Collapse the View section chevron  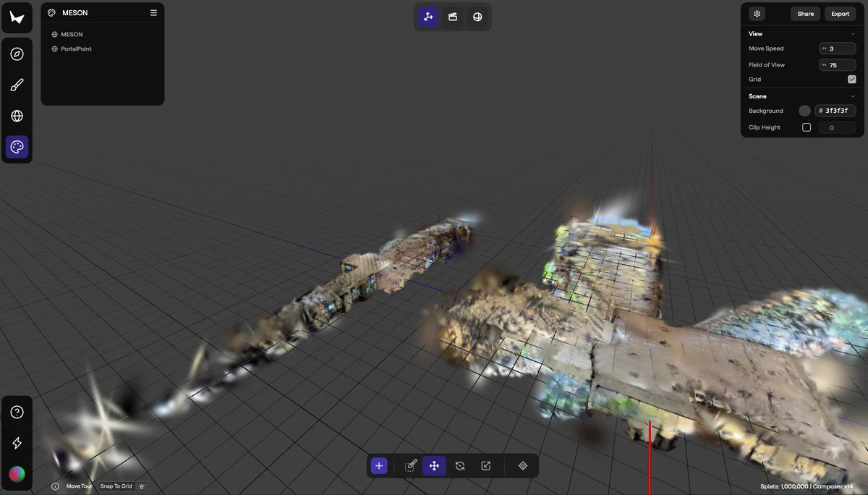click(x=853, y=34)
